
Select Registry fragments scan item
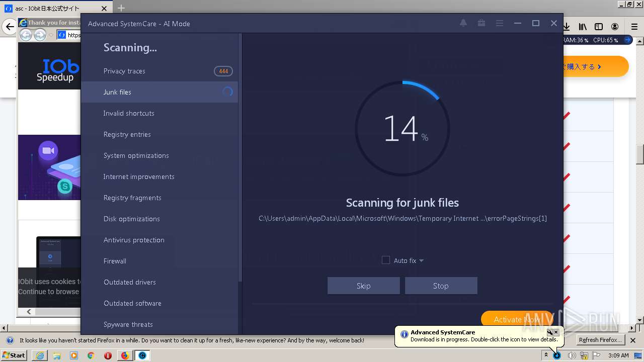[159, 198]
